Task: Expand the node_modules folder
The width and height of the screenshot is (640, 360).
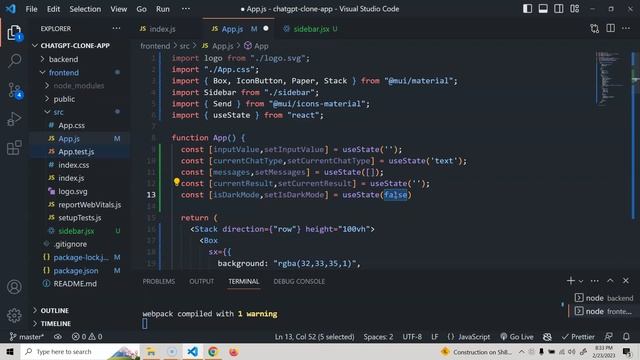Action: pyautogui.click(x=79, y=86)
